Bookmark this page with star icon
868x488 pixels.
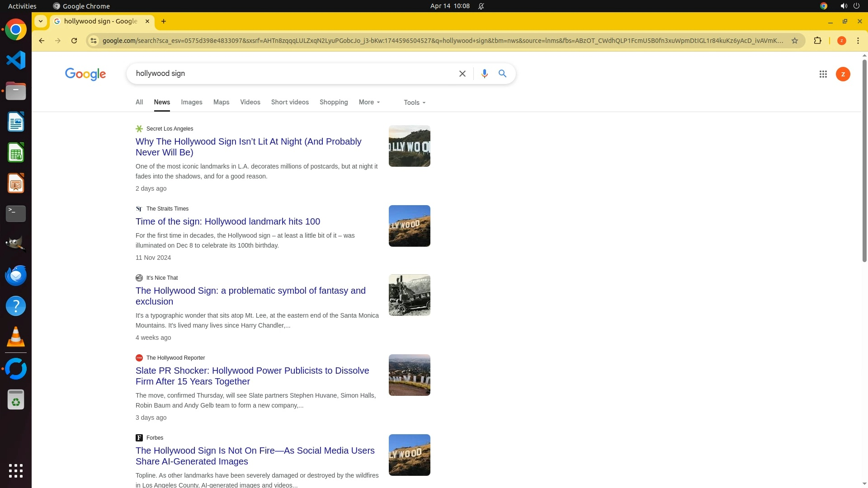[794, 41]
